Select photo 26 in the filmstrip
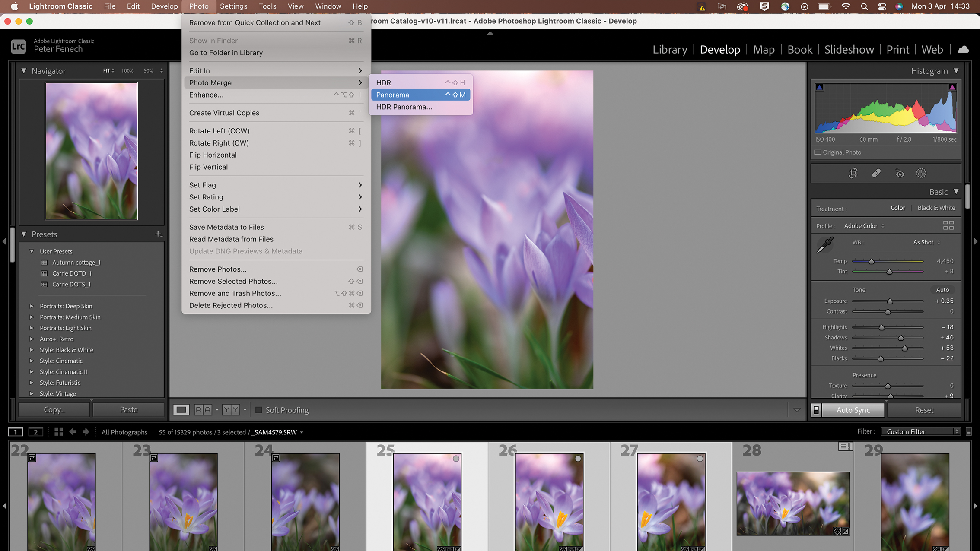 (x=549, y=501)
